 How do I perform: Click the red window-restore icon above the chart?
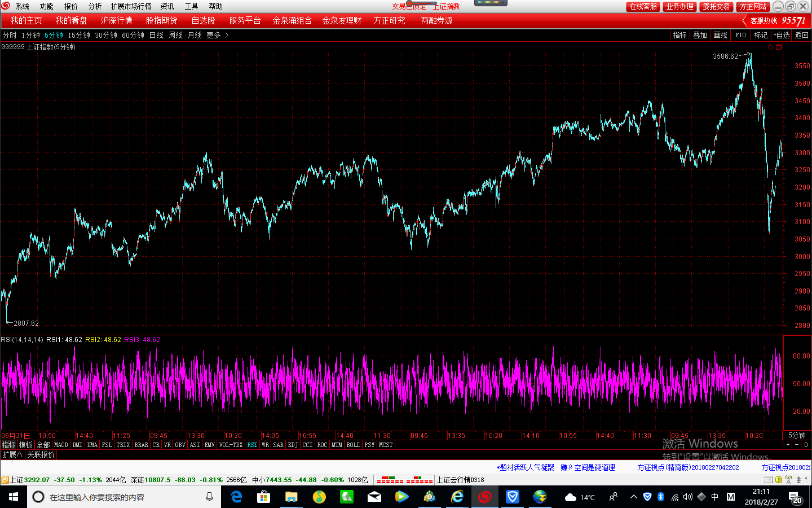point(779,47)
